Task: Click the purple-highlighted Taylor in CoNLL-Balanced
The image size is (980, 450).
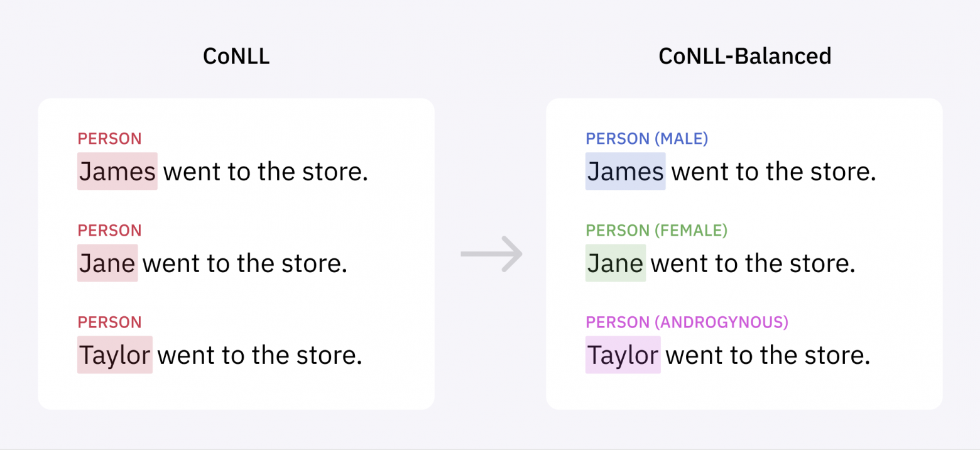Action: pyautogui.click(x=623, y=354)
